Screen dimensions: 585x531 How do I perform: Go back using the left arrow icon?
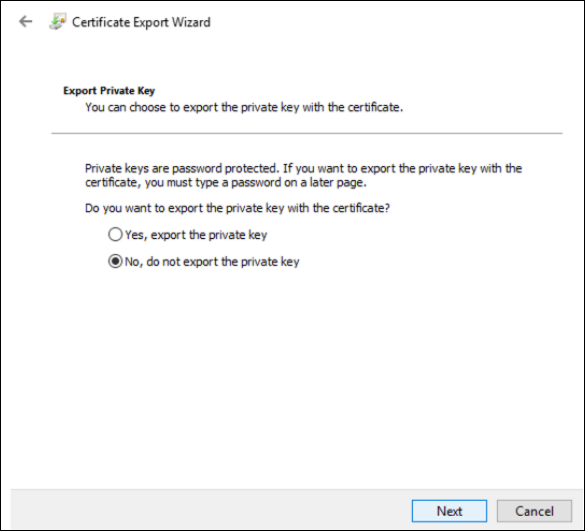pyautogui.click(x=25, y=21)
